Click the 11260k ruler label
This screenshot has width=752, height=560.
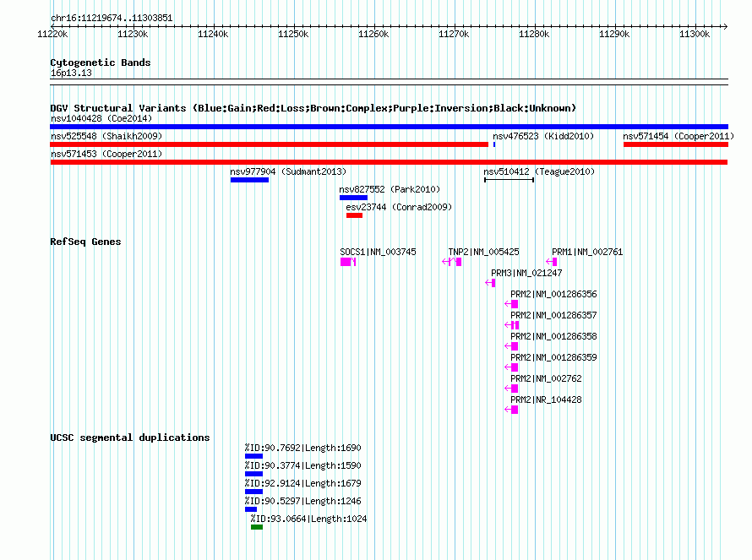[373, 35]
